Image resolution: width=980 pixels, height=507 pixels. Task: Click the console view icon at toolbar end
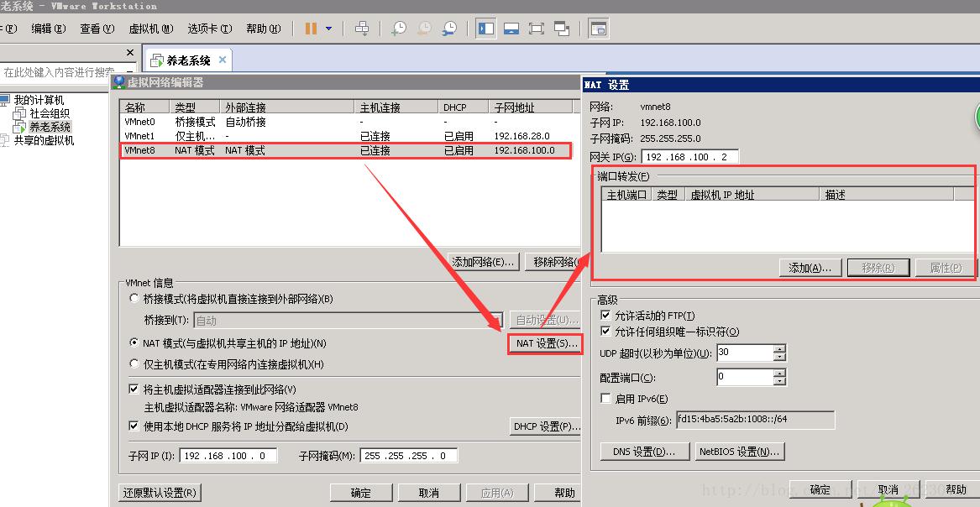(x=598, y=29)
